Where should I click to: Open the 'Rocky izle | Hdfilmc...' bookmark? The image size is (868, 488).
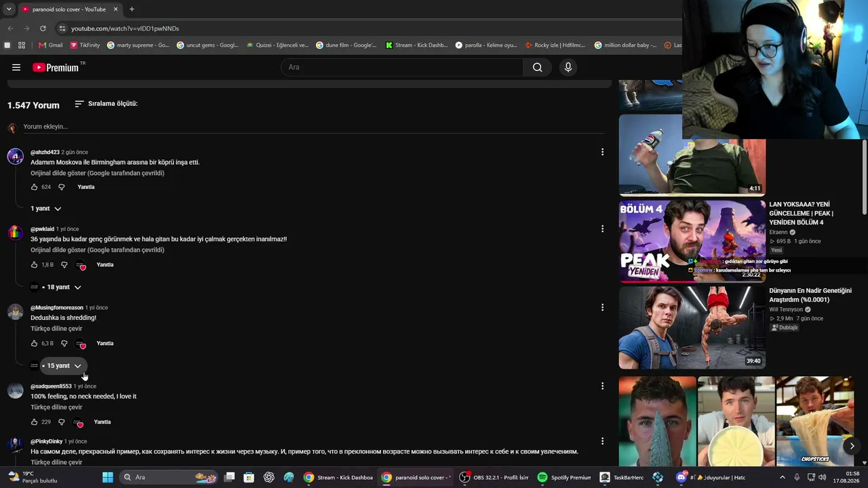point(555,45)
